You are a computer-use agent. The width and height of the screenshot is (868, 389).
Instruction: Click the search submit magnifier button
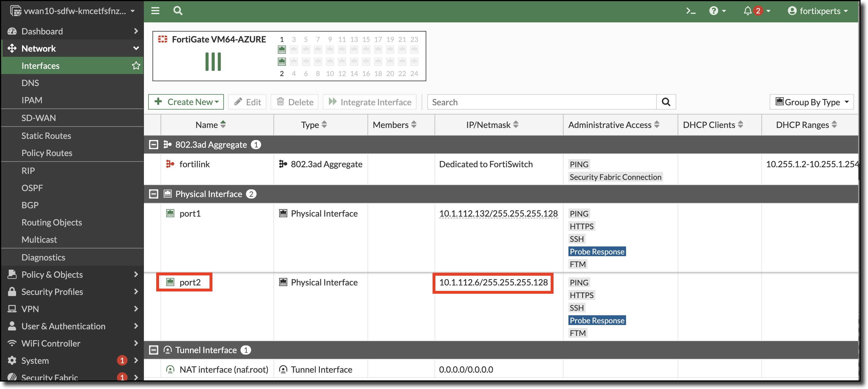point(666,102)
